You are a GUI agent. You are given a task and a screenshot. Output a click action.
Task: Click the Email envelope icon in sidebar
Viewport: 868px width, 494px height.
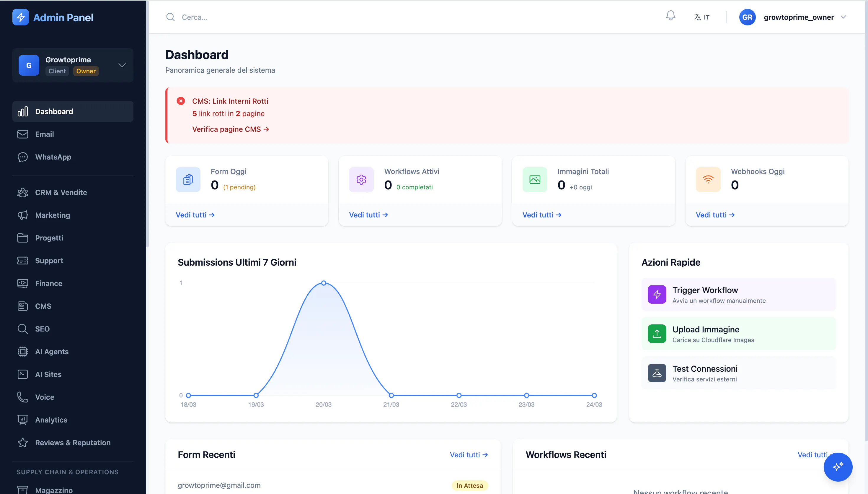point(23,134)
